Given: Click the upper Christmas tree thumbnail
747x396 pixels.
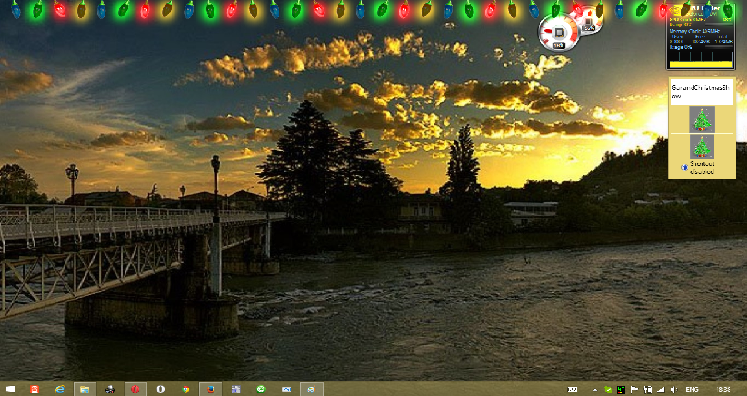Looking at the screenshot, I should click(x=702, y=119).
